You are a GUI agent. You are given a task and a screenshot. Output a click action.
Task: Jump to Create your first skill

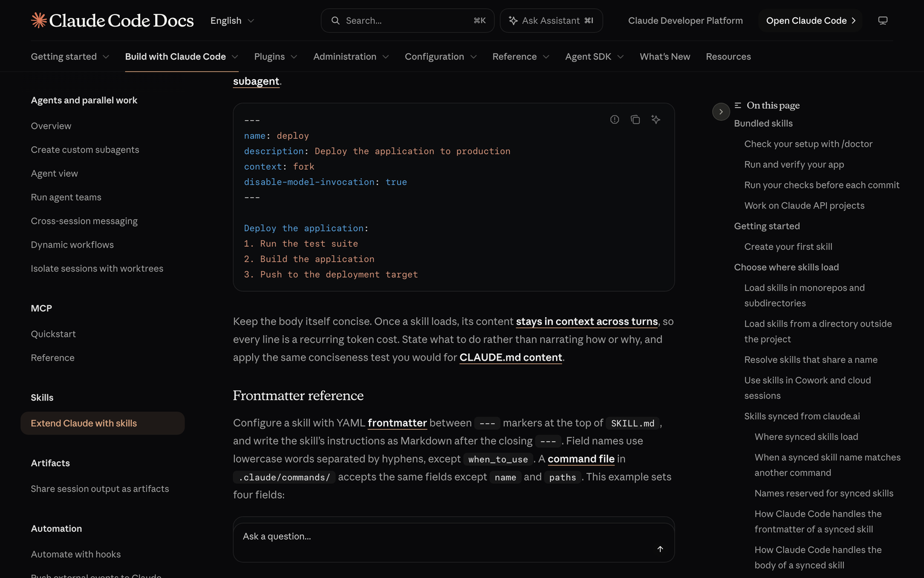[x=788, y=247]
